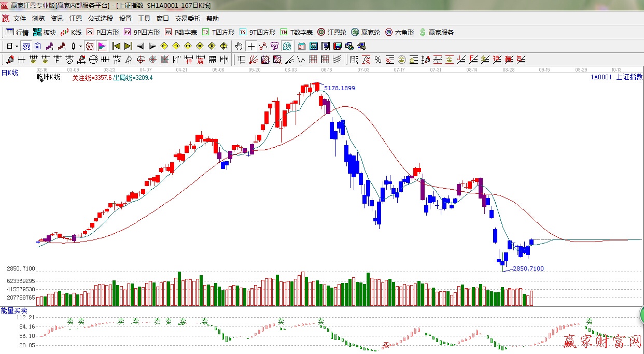Open the 公式选股 menu
This screenshot has height=354, width=644.
point(100,19)
